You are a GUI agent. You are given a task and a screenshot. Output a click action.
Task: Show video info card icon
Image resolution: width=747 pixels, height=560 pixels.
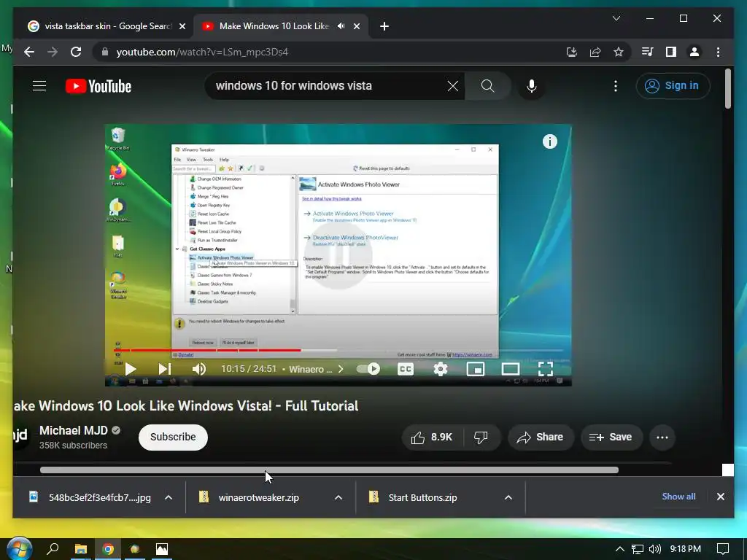pyautogui.click(x=550, y=141)
